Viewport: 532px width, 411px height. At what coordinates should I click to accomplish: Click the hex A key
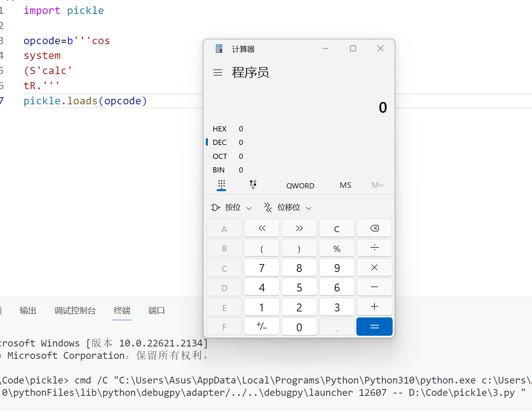coord(224,228)
